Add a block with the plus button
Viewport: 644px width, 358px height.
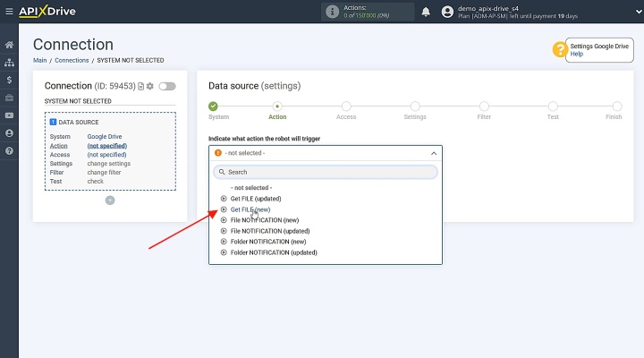[110, 200]
